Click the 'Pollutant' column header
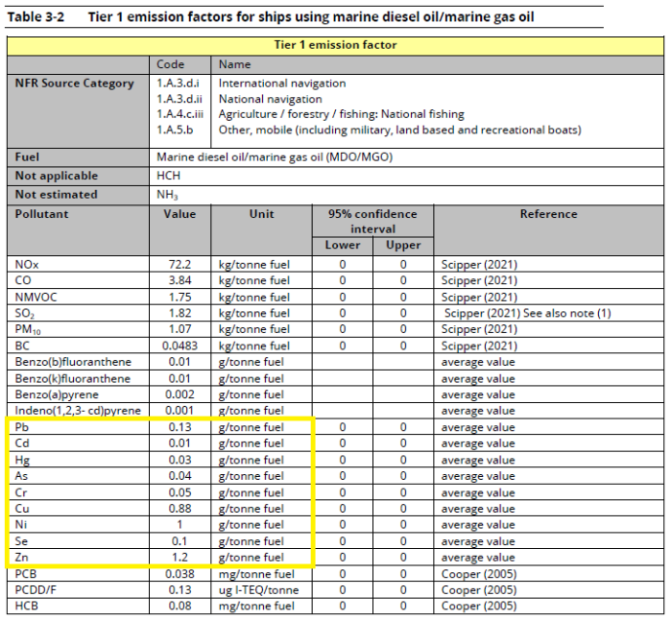 [x=42, y=214]
